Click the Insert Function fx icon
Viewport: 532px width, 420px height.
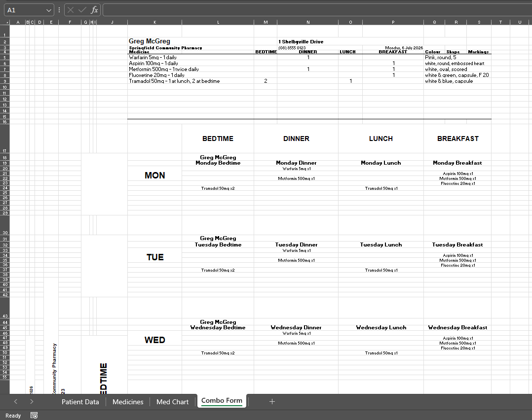click(x=94, y=10)
